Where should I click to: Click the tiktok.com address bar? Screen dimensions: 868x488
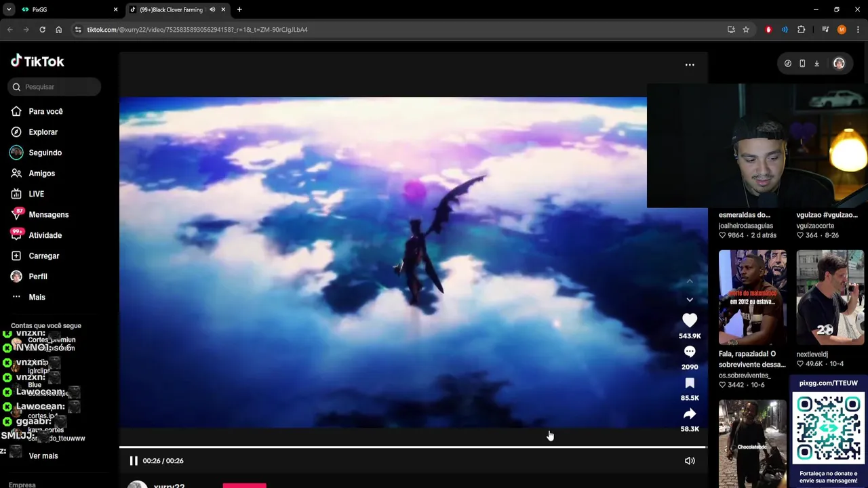400,30
